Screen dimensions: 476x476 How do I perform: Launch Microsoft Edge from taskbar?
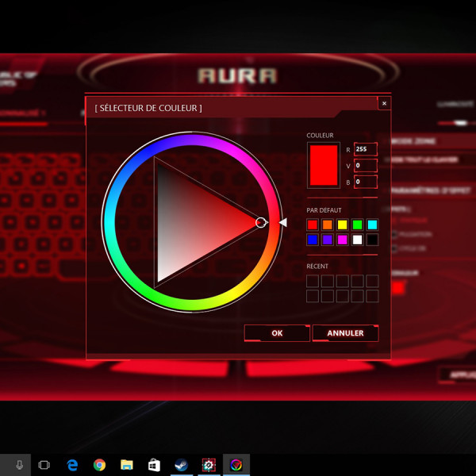[72, 465]
